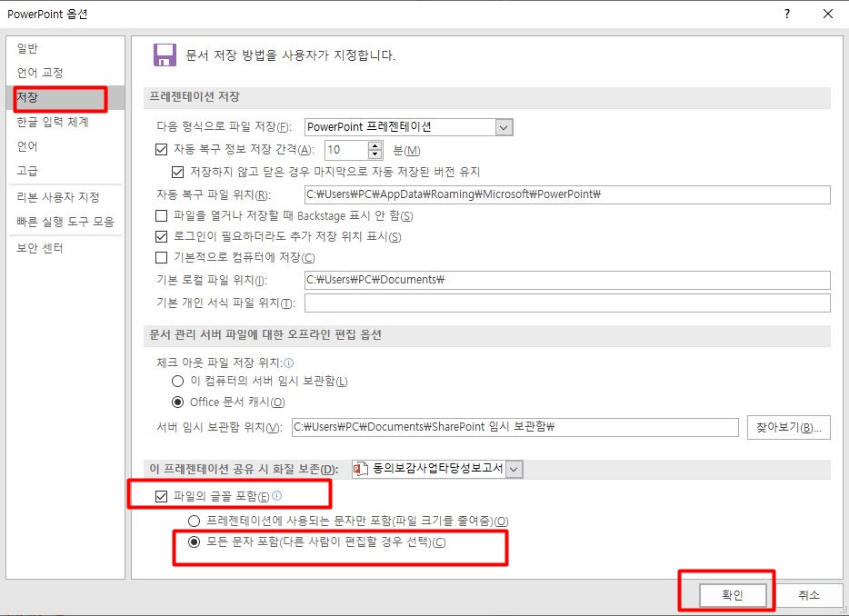Screen dimensions: 849x616
Task: Select the 저장 options category
Action: coord(65,97)
